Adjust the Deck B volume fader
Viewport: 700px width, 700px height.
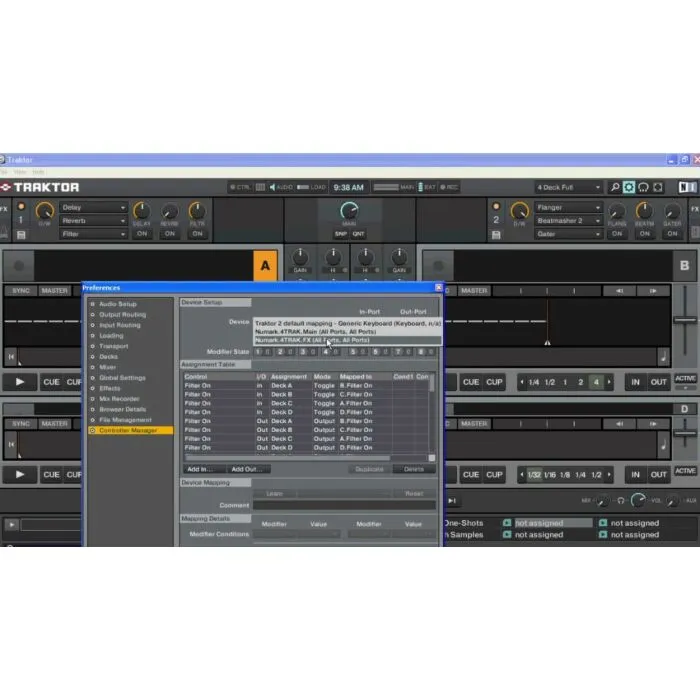tap(685, 320)
